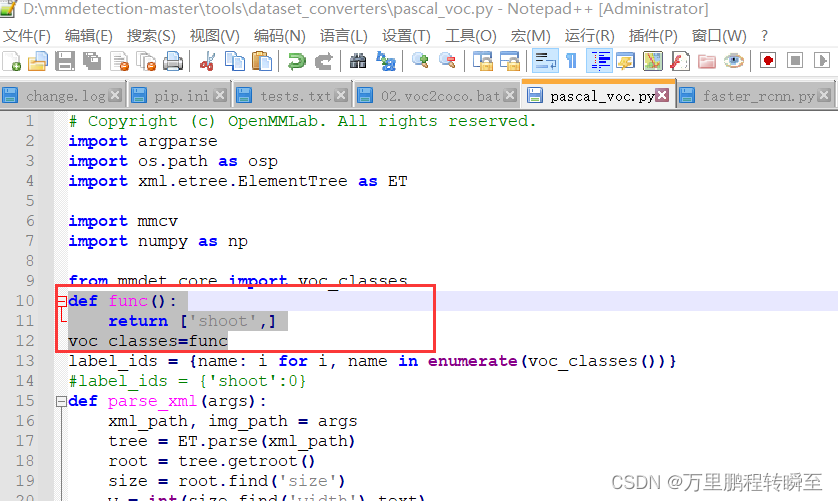Click line number 14 in the margin
Image resolution: width=838 pixels, height=501 pixels.
pyautogui.click(x=25, y=381)
